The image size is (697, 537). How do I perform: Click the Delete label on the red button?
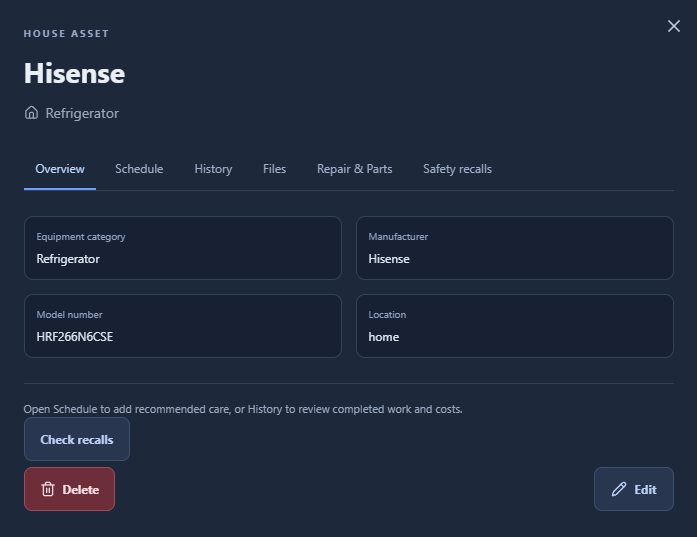[x=80, y=489]
